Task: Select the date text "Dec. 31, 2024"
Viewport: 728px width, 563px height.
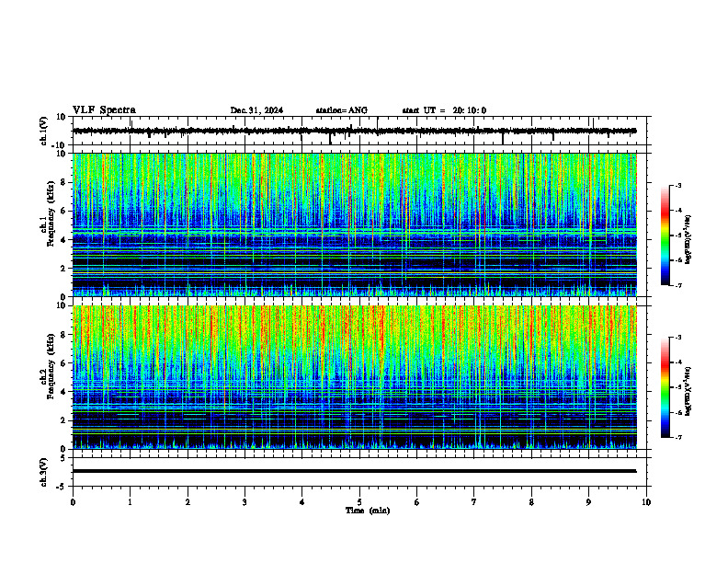Action: pyautogui.click(x=256, y=110)
